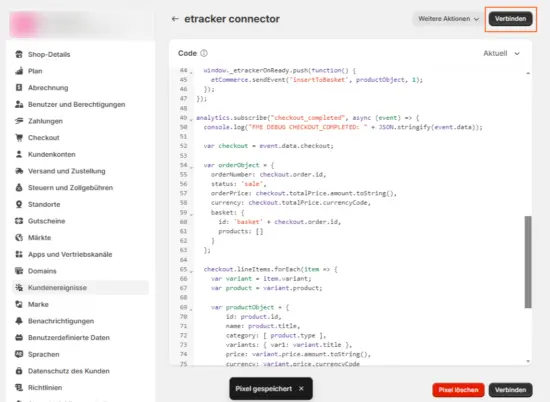Click the Benutzerdefinierte Daten icon
550x402 pixels.
pyautogui.click(x=19, y=337)
